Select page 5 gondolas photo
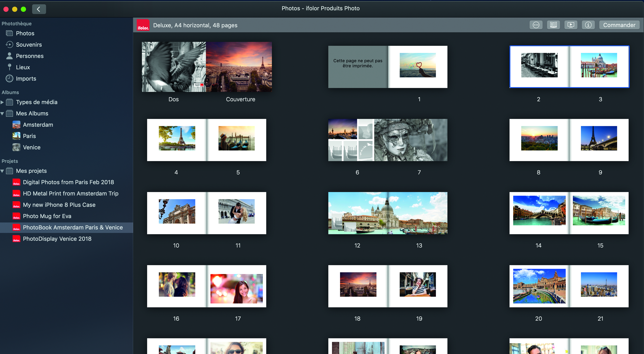 (x=237, y=138)
